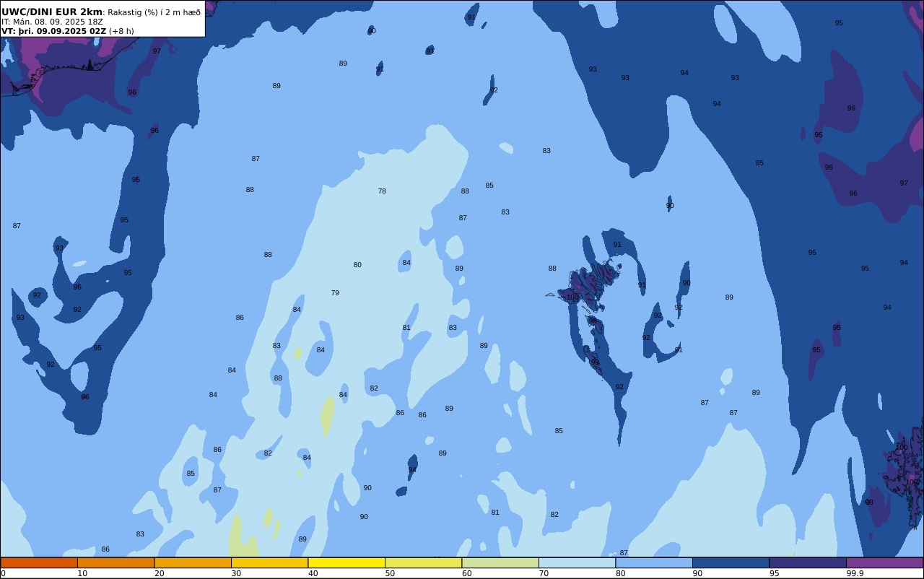Click the '78' humidity value on the map
924x579 pixels.
point(382,191)
